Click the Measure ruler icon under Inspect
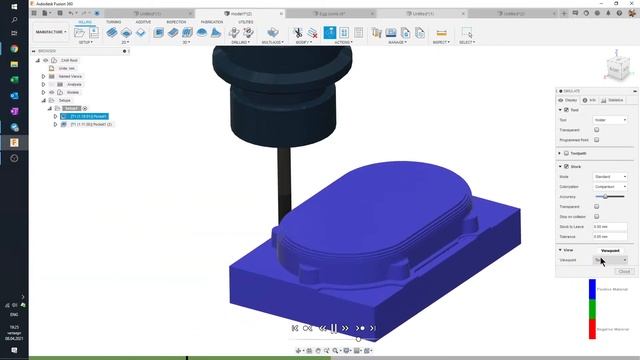 (441, 33)
